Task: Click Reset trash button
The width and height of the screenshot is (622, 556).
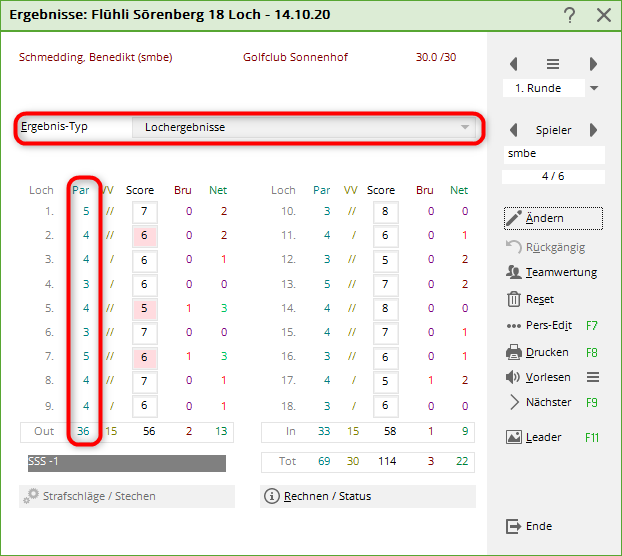Action: [x=530, y=299]
